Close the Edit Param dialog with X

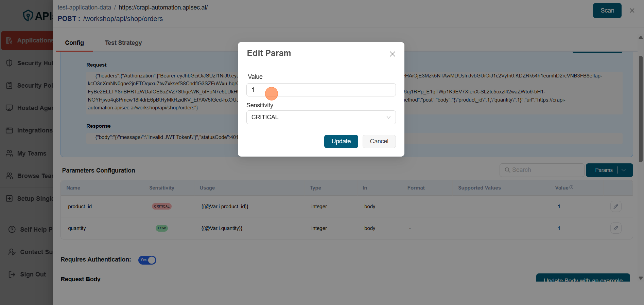(393, 54)
